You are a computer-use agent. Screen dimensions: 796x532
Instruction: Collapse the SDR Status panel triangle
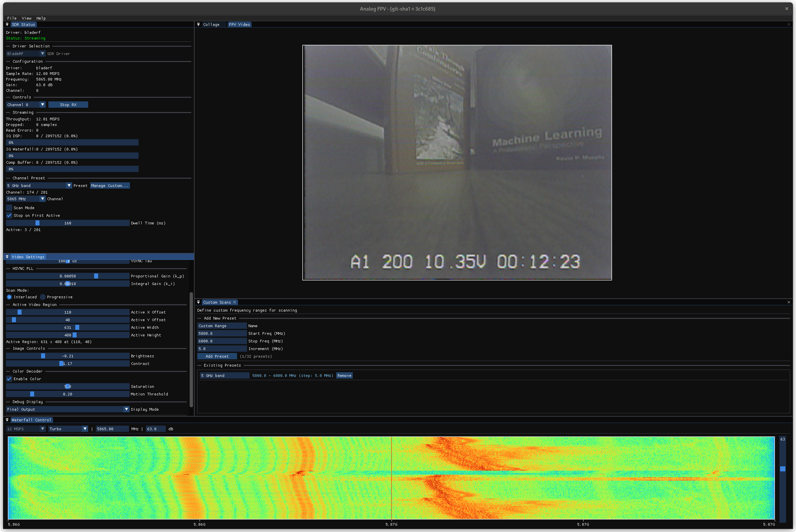click(x=7, y=25)
